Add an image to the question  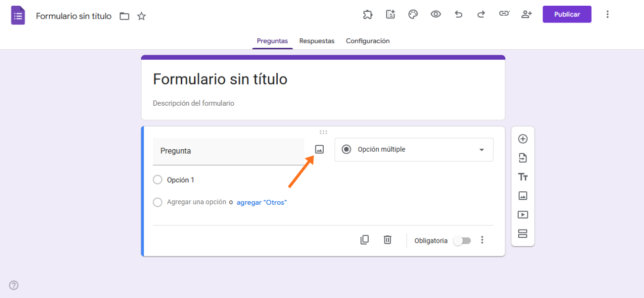pos(319,149)
